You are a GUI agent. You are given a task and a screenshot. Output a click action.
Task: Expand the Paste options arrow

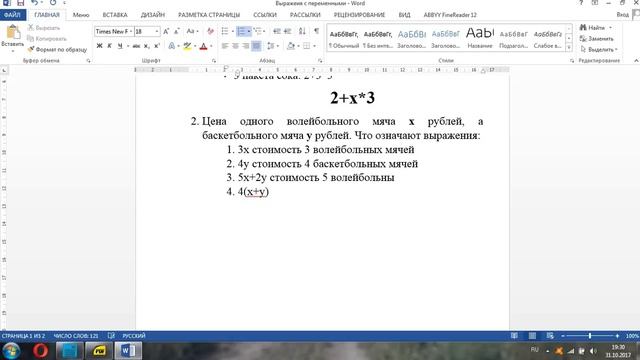click(13, 51)
